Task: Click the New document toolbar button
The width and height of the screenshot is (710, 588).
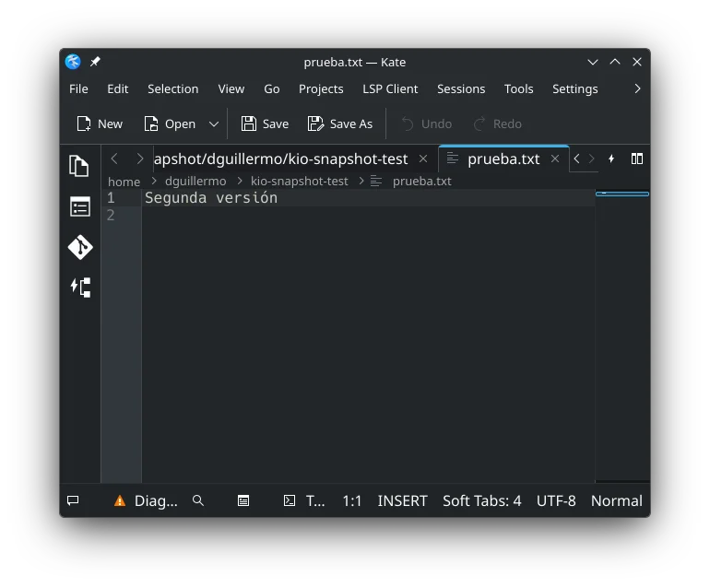Action: coord(100,123)
